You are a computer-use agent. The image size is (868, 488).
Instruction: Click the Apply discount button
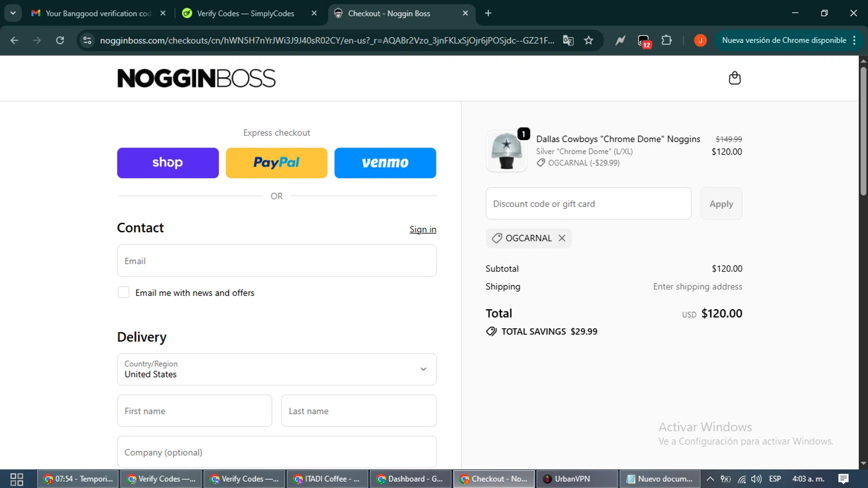click(x=721, y=204)
